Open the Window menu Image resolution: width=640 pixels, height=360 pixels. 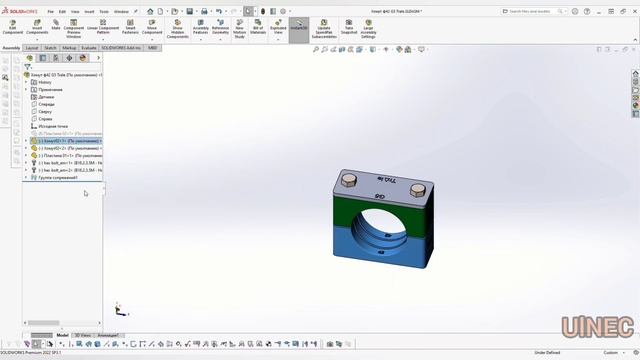121,12
